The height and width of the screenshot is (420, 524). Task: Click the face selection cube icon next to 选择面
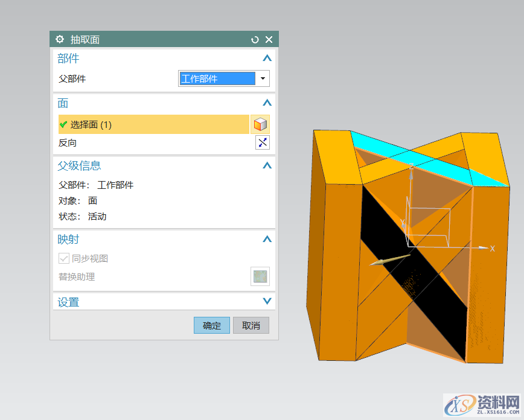click(x=260, y=124)
